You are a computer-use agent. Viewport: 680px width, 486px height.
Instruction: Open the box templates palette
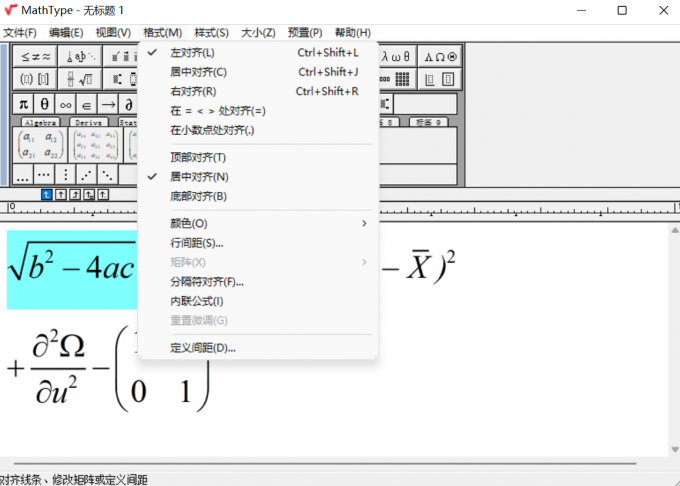point(440,79)
